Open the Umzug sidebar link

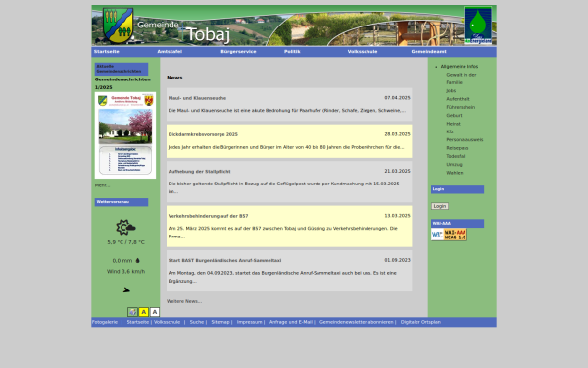click(x=454, y=165)
